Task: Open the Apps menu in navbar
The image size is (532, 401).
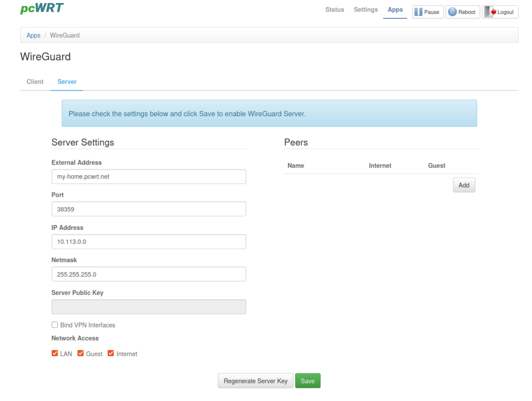Action: [x=395, y=10]
